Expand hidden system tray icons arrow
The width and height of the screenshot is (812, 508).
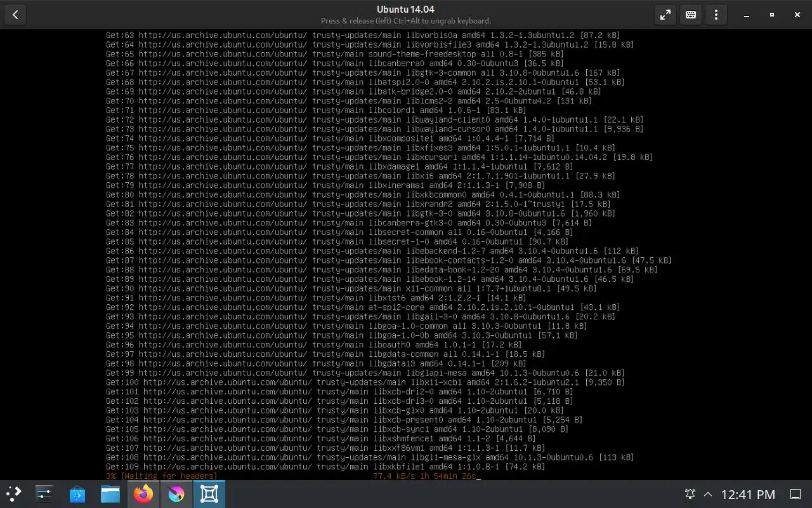tap(709, 494)
